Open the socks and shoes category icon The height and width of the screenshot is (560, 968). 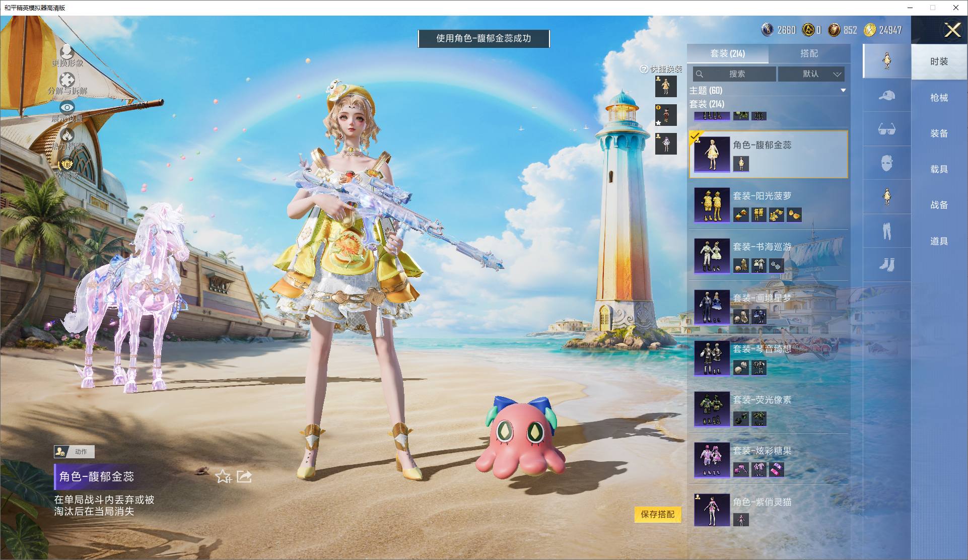click(887, 265)
